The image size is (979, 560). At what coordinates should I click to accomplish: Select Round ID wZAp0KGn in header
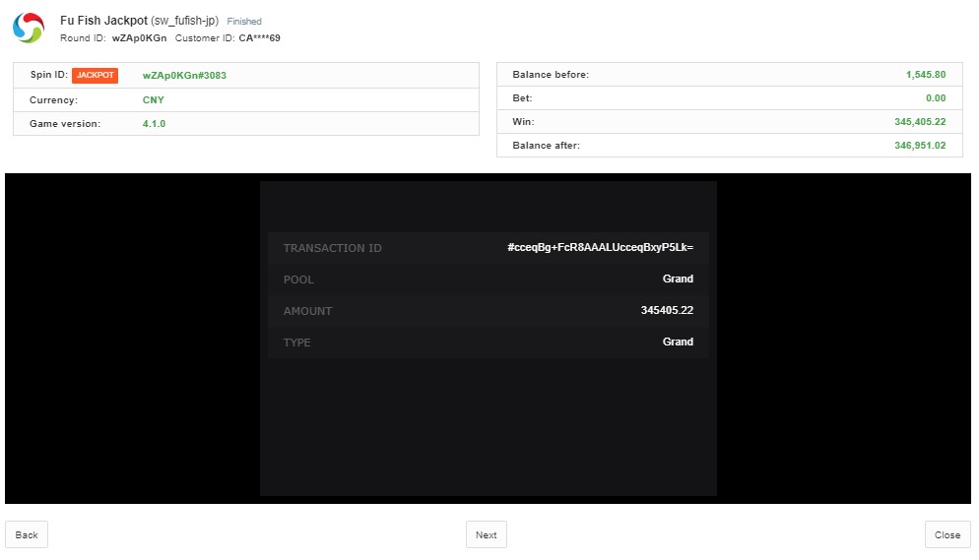[x=139, y=38]
